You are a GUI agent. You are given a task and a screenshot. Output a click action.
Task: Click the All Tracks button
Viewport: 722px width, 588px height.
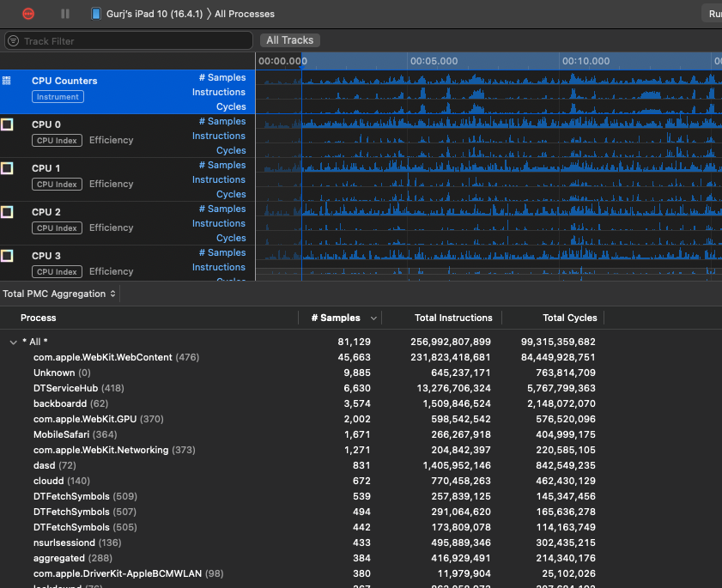(x=290, y=40)
